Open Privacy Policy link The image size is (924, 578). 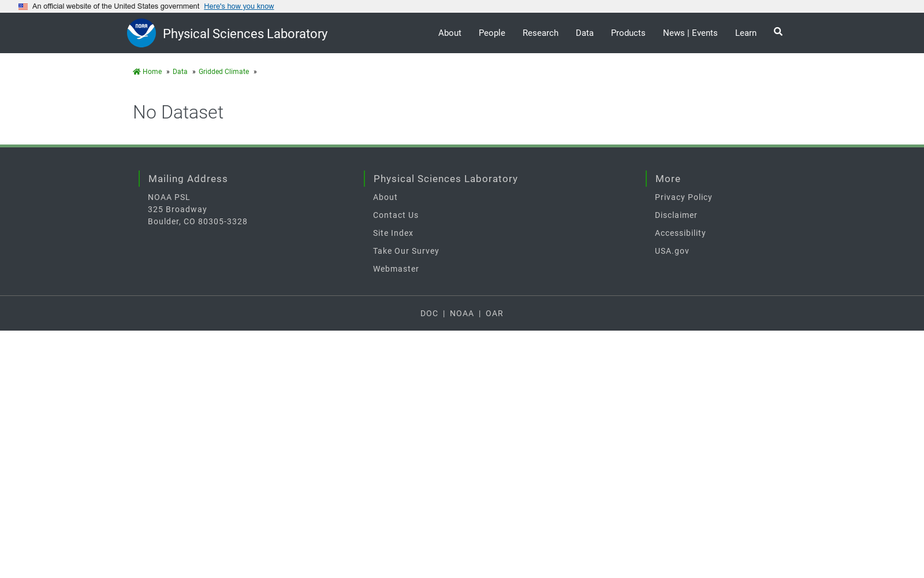684,197
